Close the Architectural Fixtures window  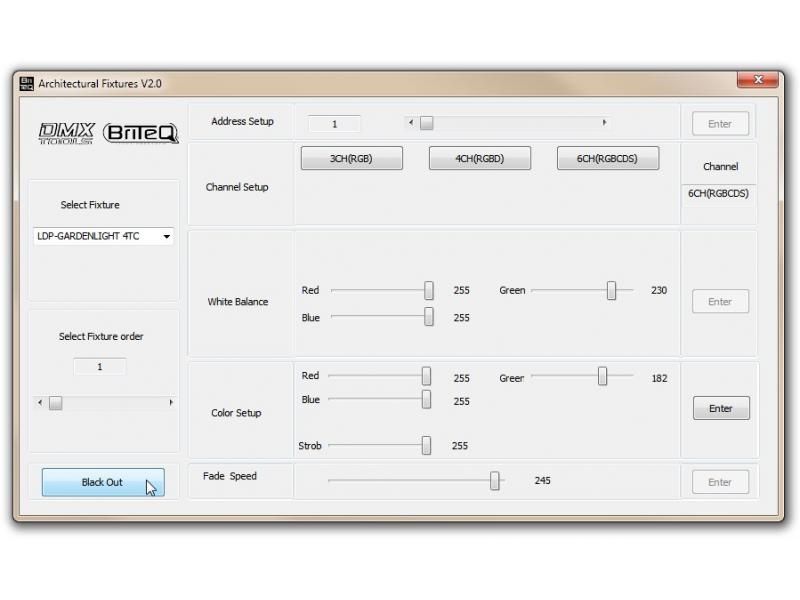(x=758, y=80)
